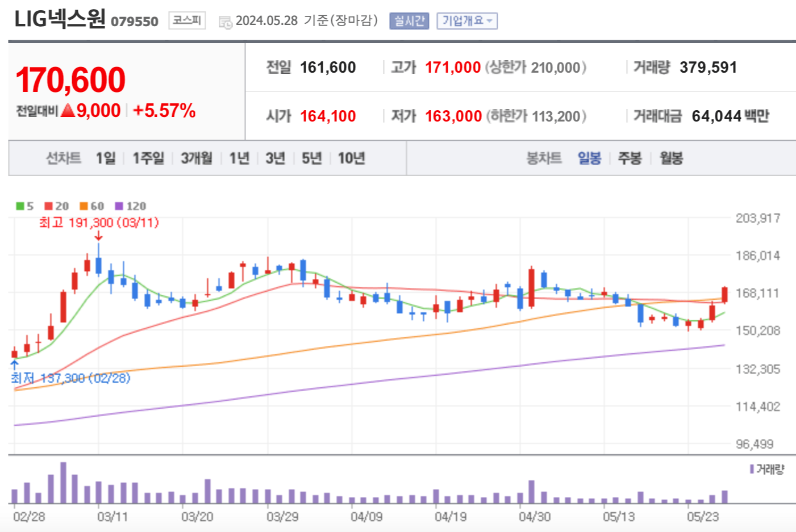Click the stock code 079550
The height and width of the screenshot is (532, 796).
coord(135,22)
